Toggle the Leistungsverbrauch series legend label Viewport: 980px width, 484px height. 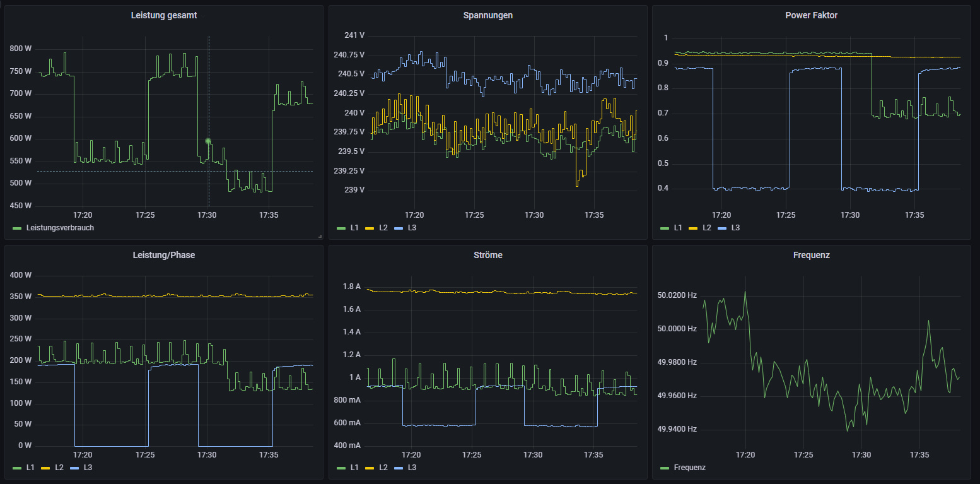[60, 228]
